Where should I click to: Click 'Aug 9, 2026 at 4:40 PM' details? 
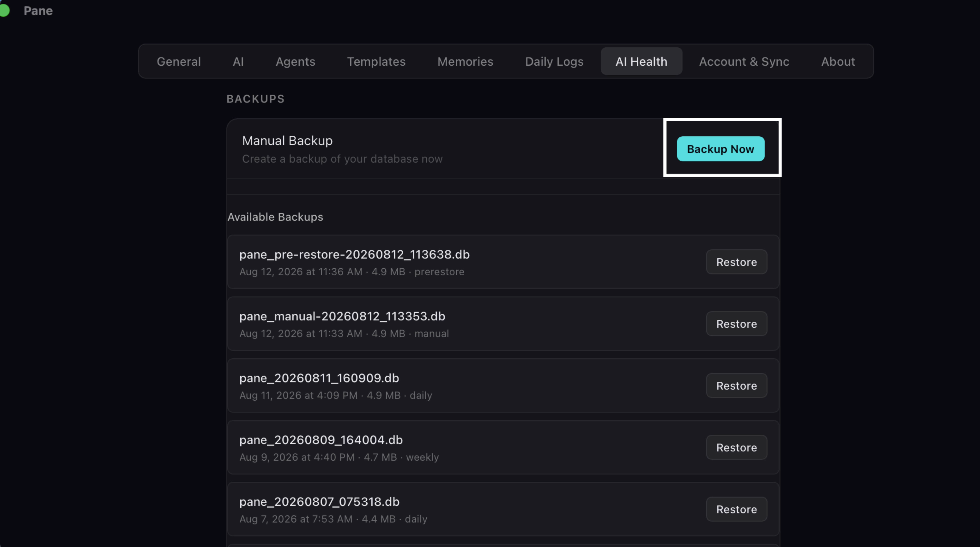339,457
